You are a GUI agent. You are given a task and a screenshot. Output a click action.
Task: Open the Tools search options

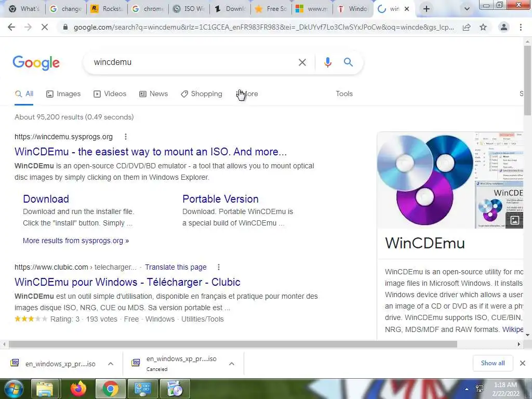click(x=344, y=94)
